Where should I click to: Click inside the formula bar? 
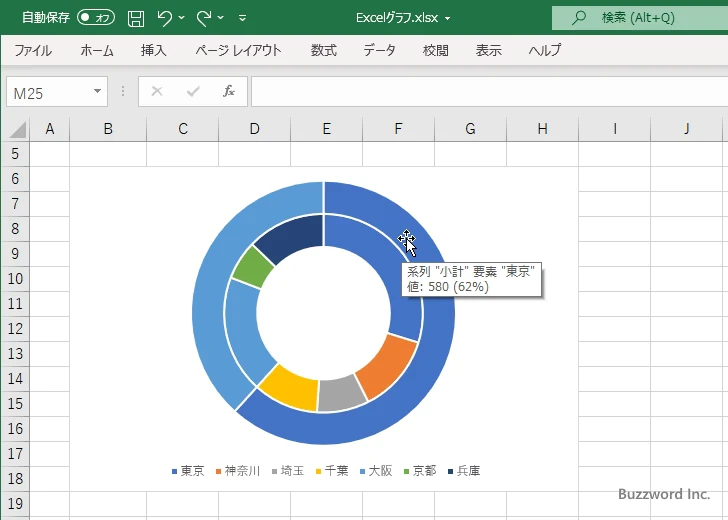point(489,91)
